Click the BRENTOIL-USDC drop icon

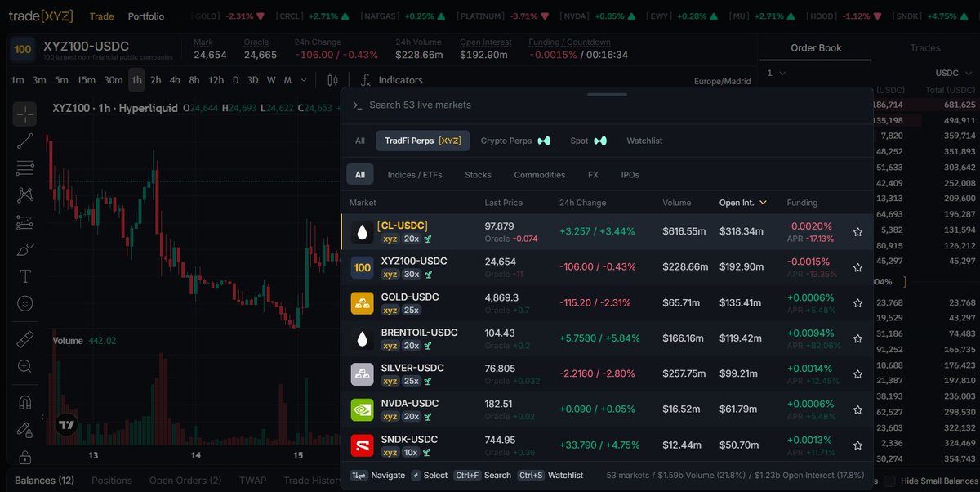coord(363,338)
